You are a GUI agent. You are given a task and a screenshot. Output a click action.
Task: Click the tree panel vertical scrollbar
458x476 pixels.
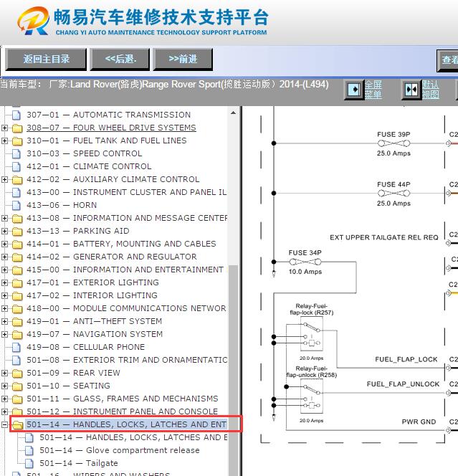(x=233, y=323)
